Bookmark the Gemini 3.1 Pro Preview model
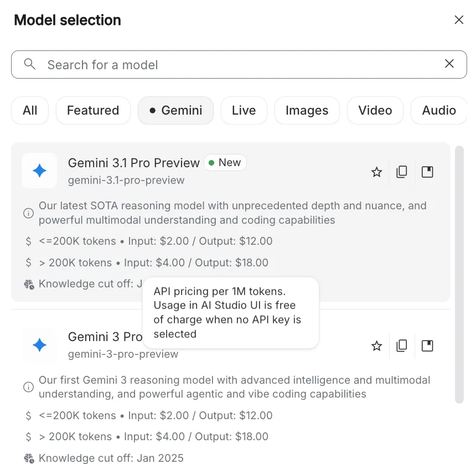 [x=427, y=172]
